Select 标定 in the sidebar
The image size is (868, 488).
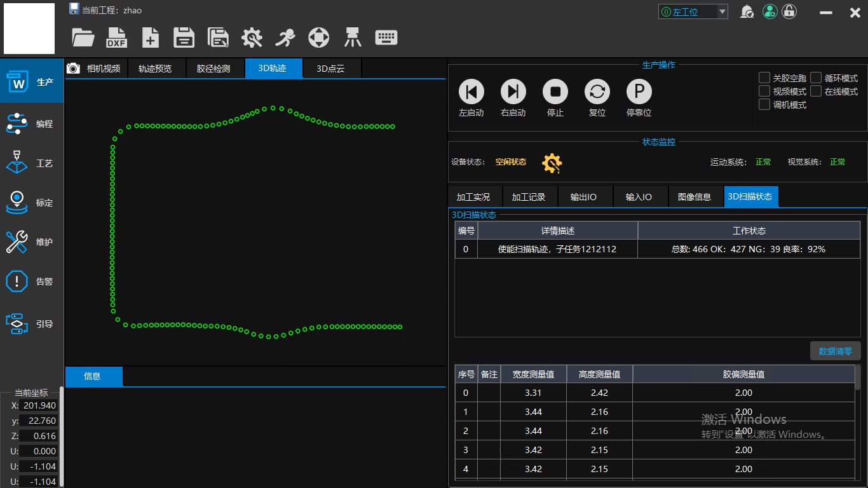[32, 203]
